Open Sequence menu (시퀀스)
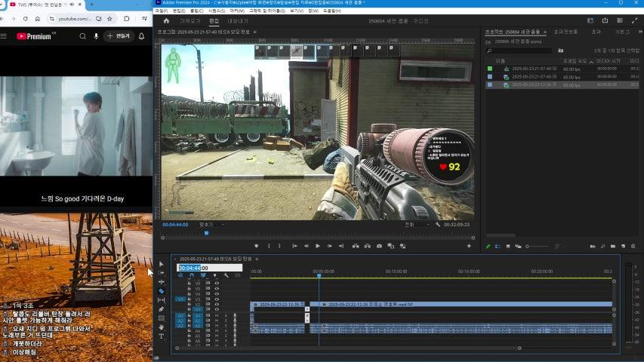644x362 pixels. coord(217,11)
